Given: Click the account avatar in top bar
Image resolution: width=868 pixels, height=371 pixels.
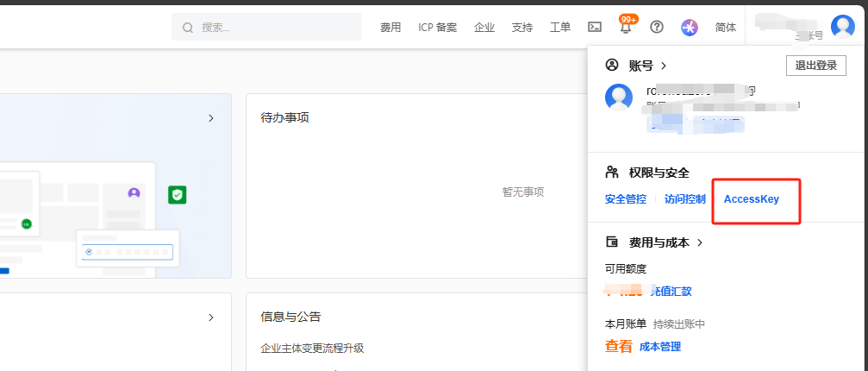Looking at the screenshot, I should coord(842,27).
